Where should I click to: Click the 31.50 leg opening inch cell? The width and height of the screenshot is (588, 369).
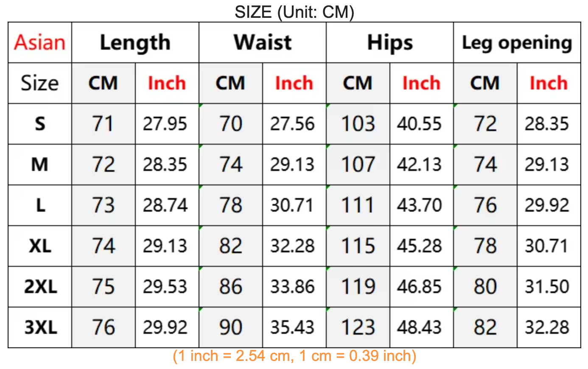point(547,287)
